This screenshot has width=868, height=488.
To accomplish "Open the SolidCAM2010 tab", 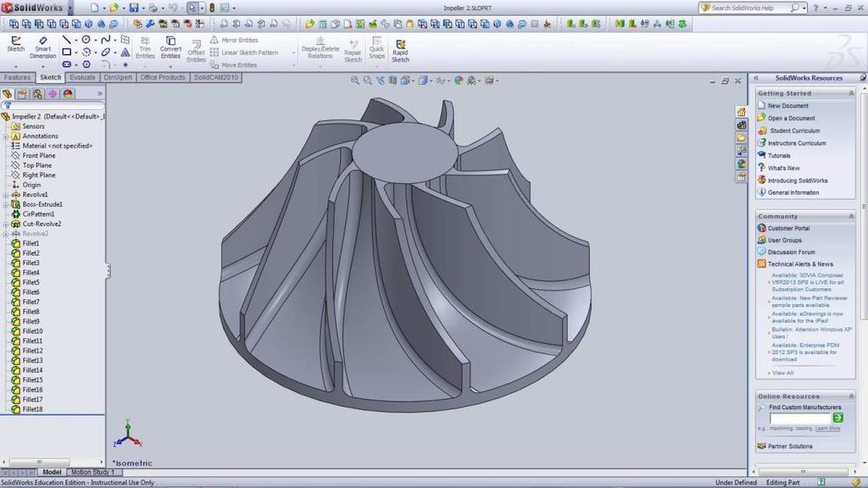I will click(216, 77).
